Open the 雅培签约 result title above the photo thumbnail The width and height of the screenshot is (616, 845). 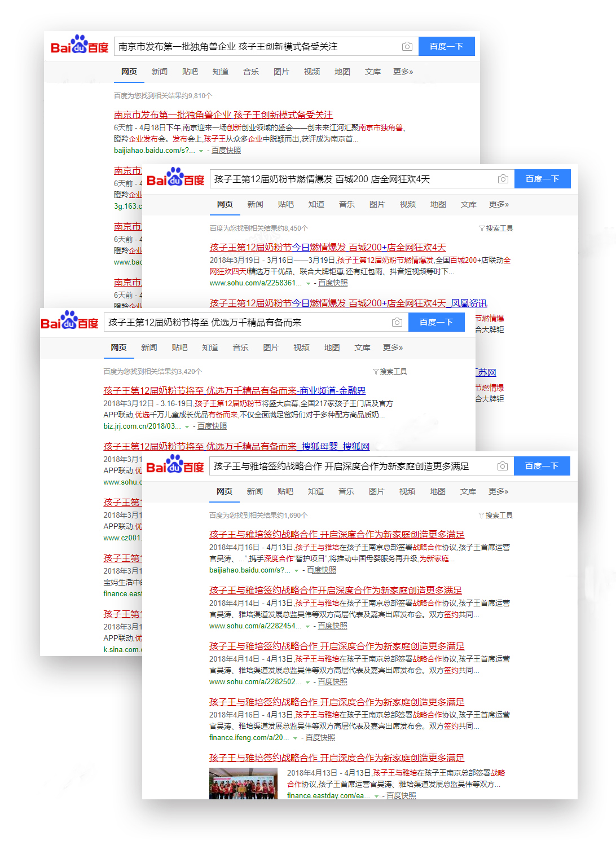(x=337, y=758)
